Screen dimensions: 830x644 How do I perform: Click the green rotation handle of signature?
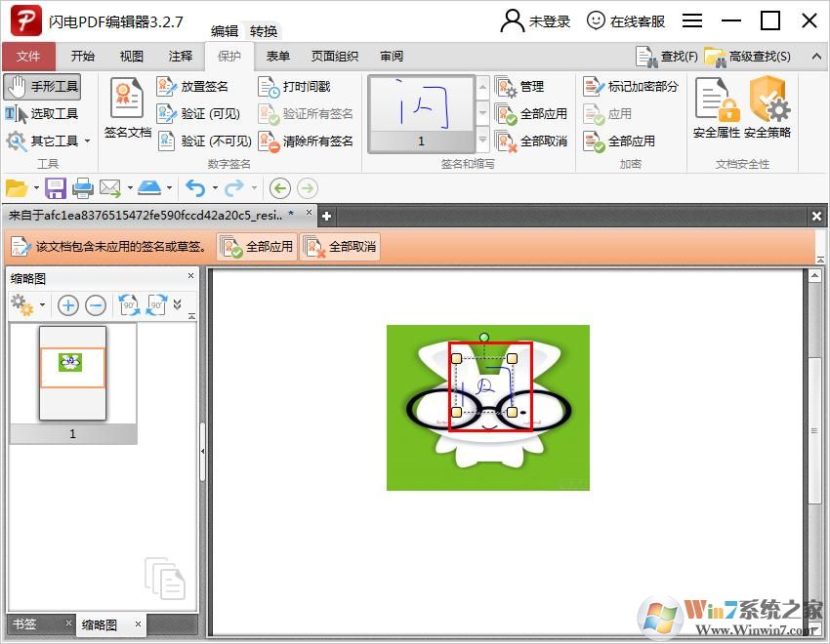pyautogui.click(x=483, y=337)
